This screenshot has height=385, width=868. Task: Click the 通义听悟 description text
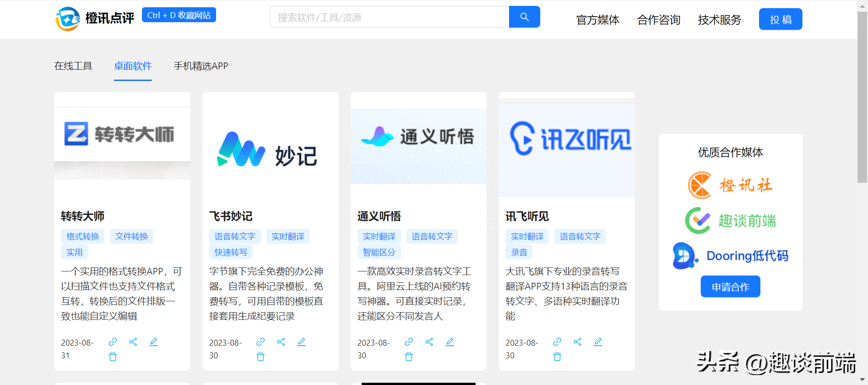415,294
